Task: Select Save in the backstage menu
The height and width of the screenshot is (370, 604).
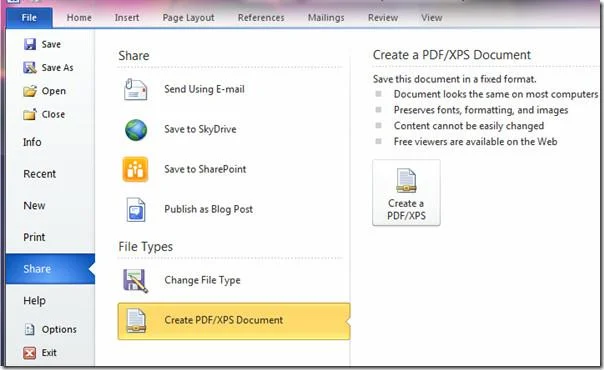Action: [x=50, y=44]
